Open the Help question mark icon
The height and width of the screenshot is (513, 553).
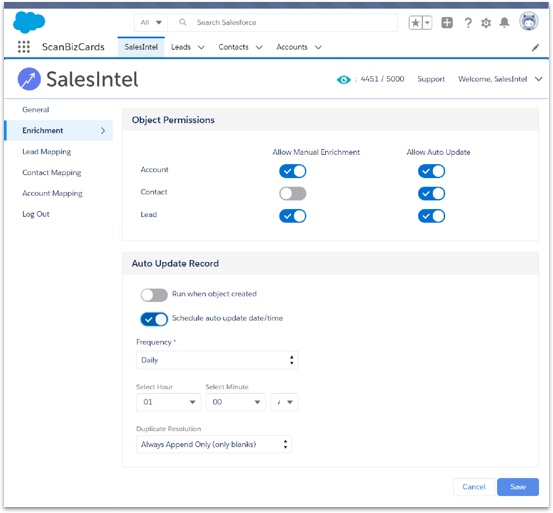coord(468,23)
